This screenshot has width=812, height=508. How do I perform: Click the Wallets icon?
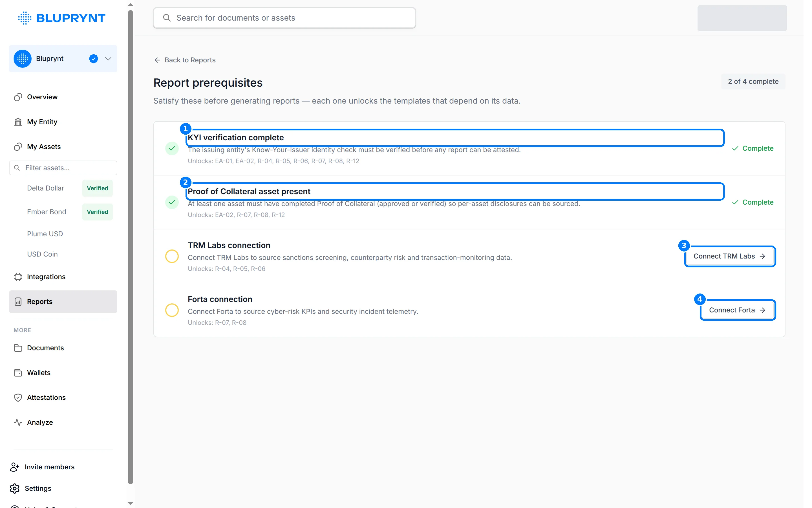18,373
